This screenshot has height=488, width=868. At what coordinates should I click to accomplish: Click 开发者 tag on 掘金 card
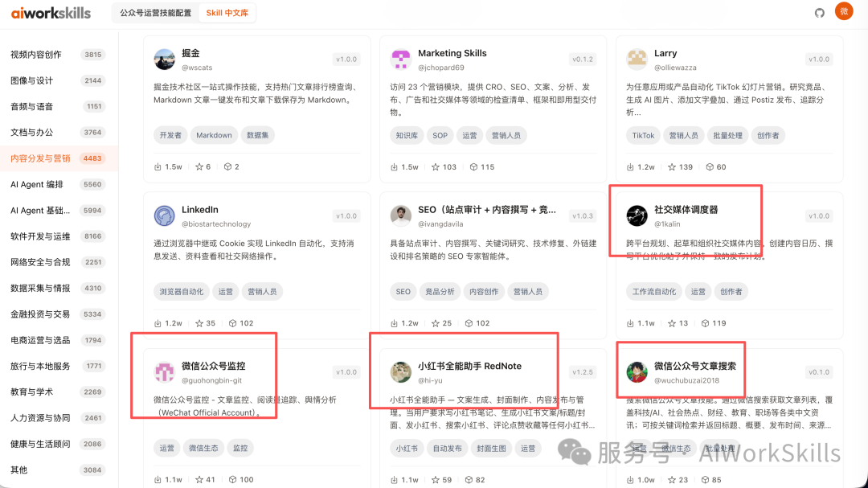point(170,135)
